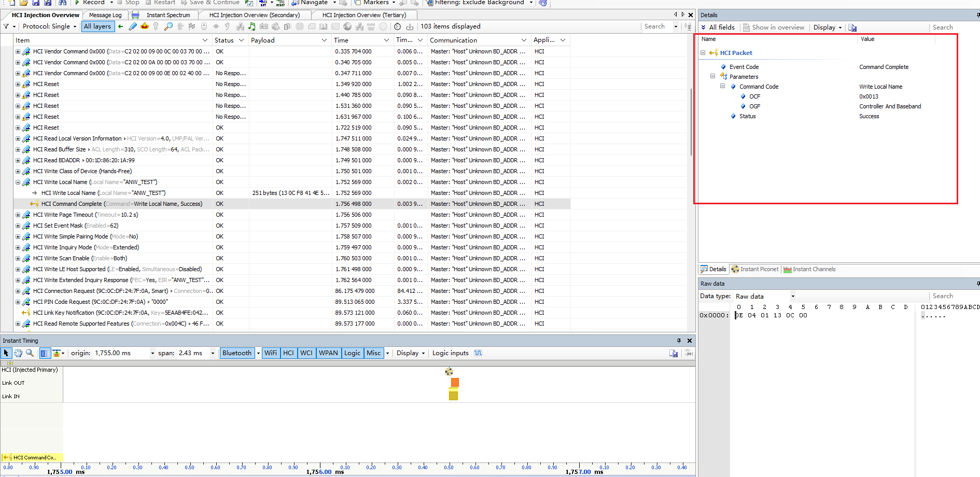
Task: Toggle the All layers button
Action: coord(97,26)
